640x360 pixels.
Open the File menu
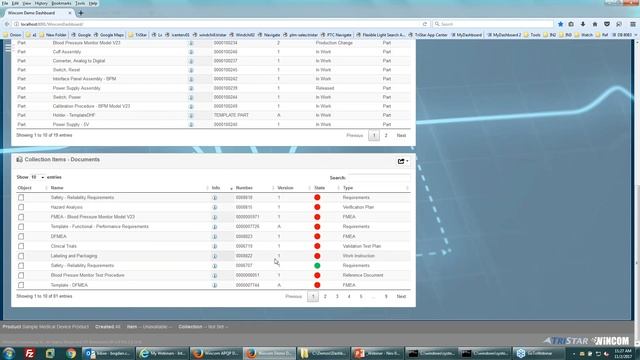[4, 3]
